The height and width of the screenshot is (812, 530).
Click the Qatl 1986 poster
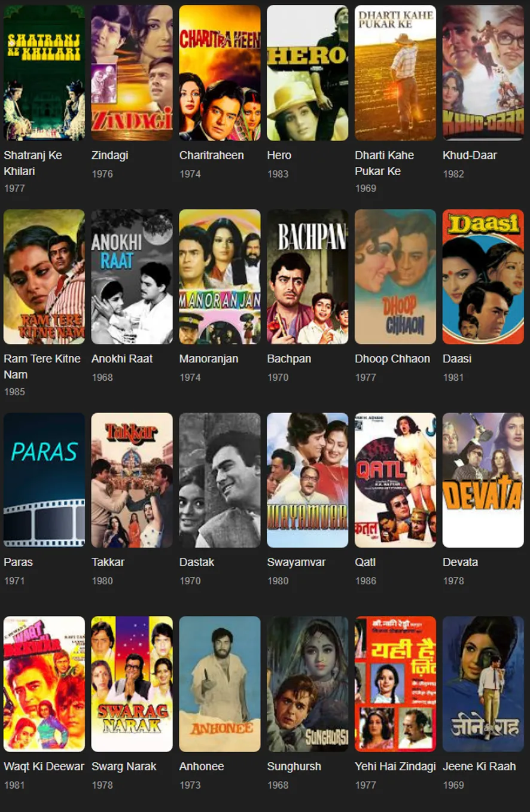(x=395, y=480)
